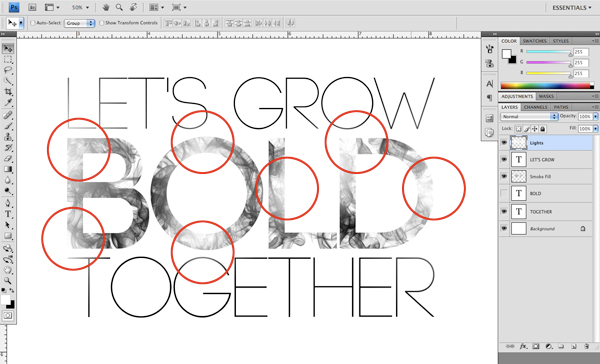Select the Rectangular Marquee tool

point(8,60)
